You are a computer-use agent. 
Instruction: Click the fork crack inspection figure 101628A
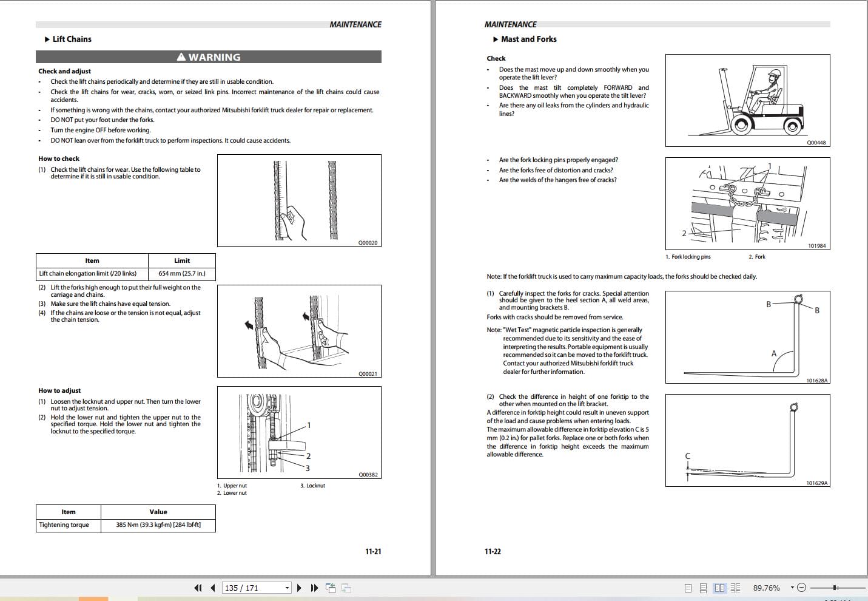tap(747, 337)
